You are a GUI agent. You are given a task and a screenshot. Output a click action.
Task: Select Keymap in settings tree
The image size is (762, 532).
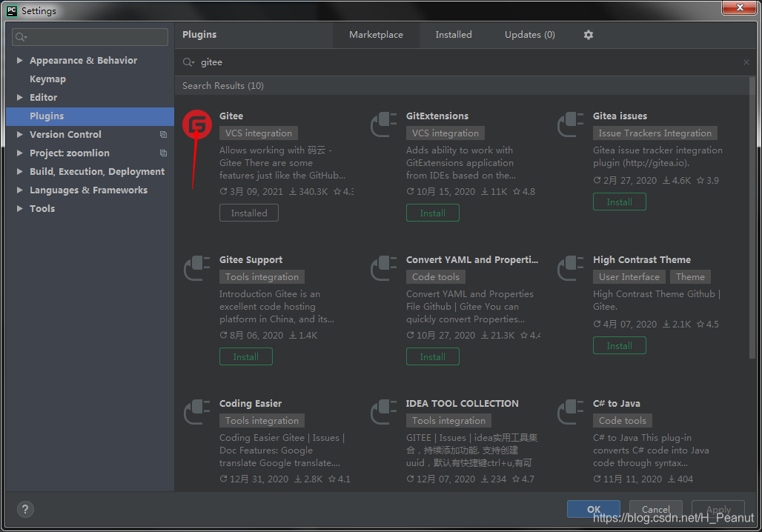(47, 79)
